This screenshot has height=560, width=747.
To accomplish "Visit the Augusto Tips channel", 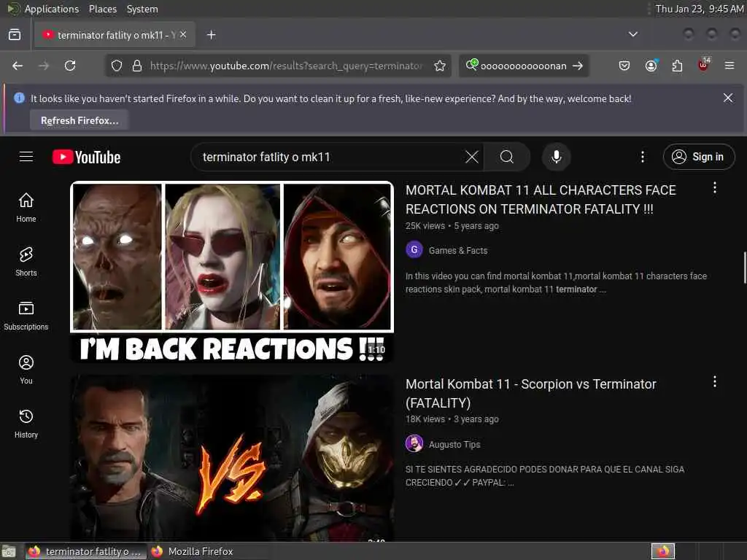I will pos(454,444).
